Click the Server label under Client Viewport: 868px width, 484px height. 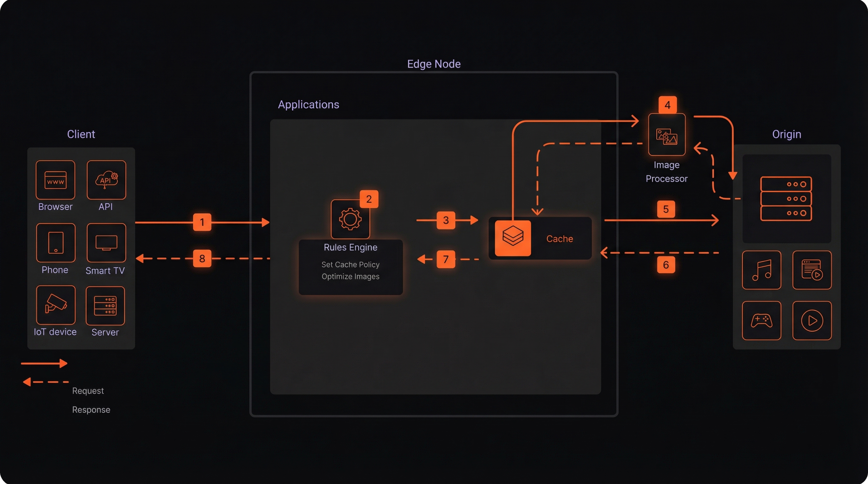[105, 332]
